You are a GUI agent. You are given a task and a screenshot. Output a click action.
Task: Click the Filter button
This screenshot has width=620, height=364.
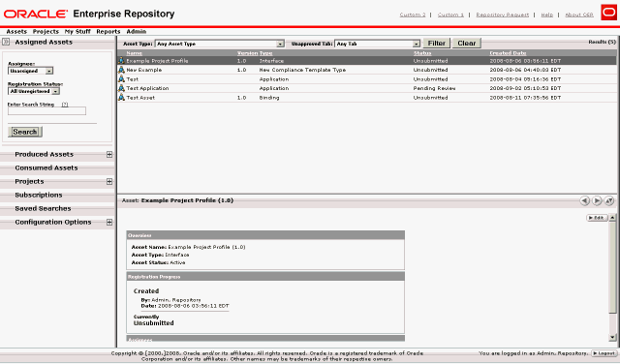click(437, 43)
